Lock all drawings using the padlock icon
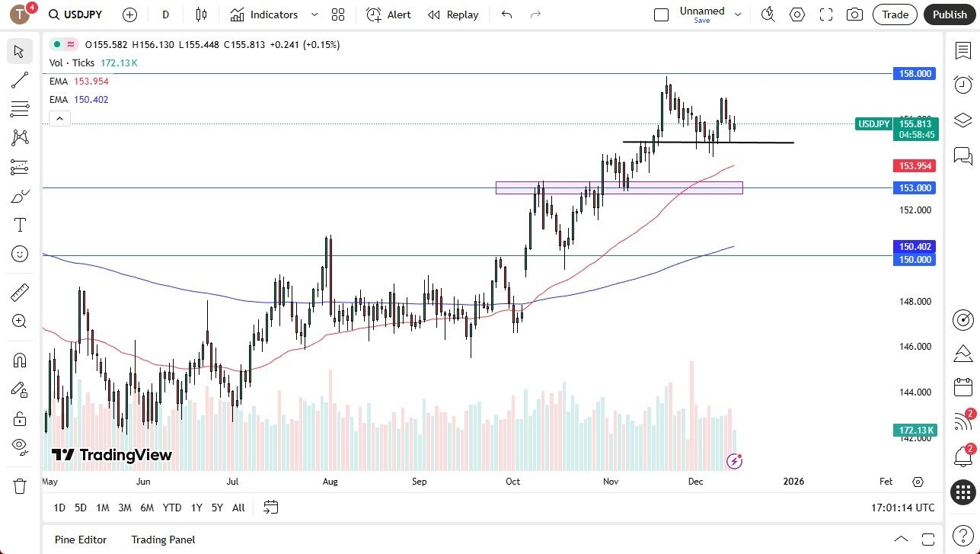Image resolution: width=980 pixels, height=554 pixels. (19, 418)
